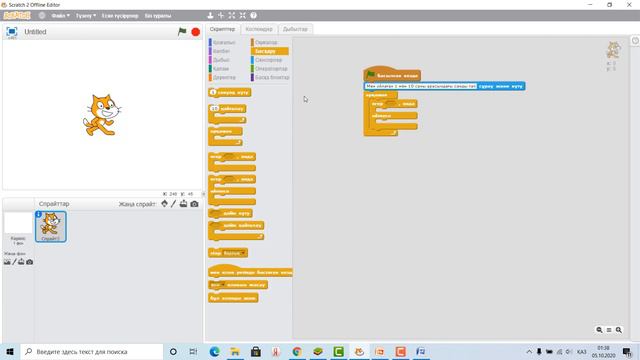Click the Scratch logo in the menu bar
640x360 pixels.
click(17, 16)
